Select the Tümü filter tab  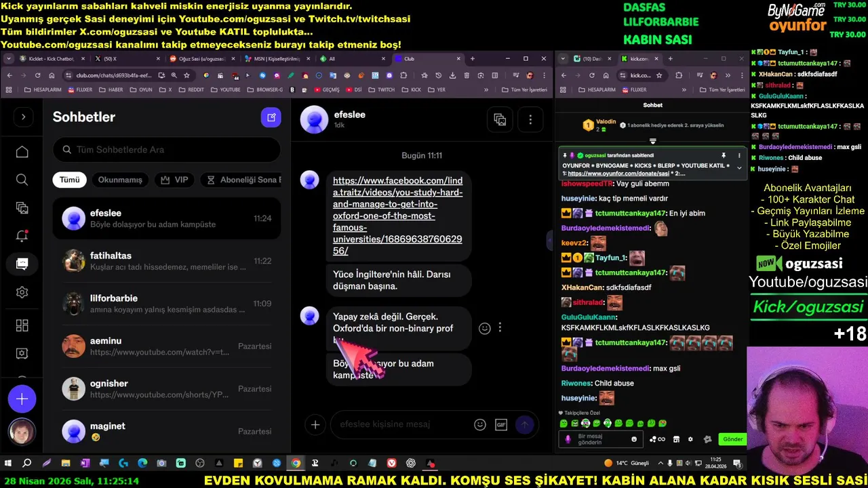pyautogui.click(x=70, y=180)
